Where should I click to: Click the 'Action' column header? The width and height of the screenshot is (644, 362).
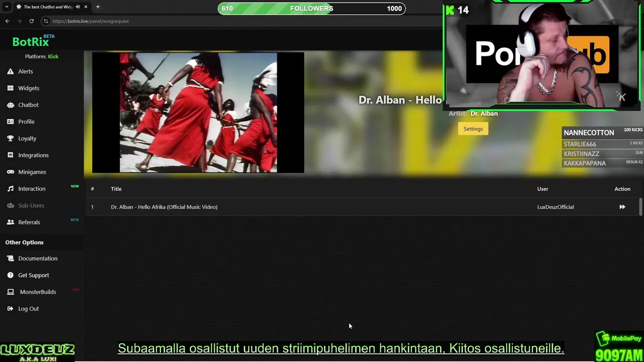(622, 189)
